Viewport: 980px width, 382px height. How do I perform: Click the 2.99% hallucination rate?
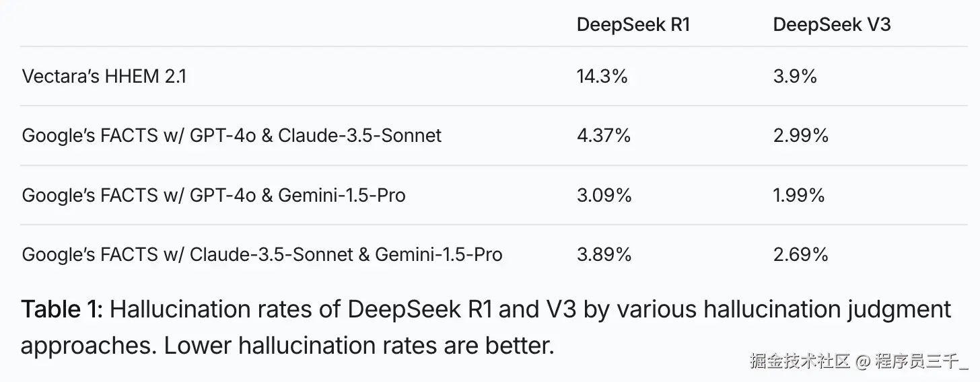(x=801, y=136)
